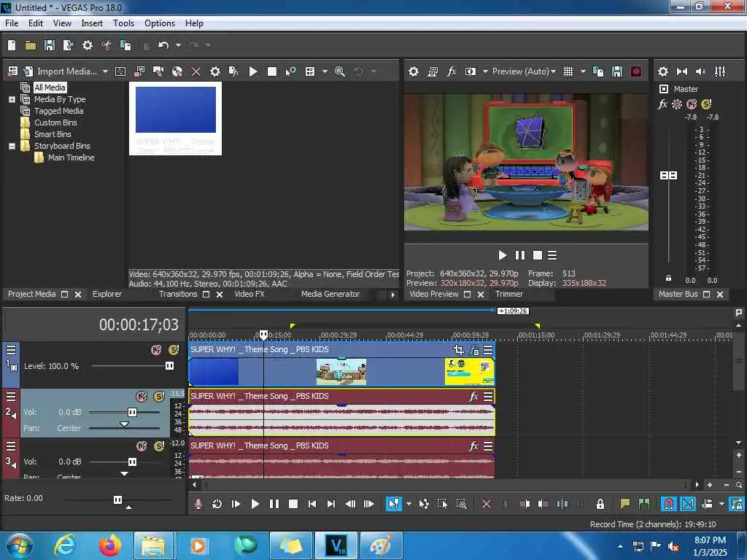
Task: Toggle Master Bus mute button
Action: pyautogui.click(x=692, y=104)
